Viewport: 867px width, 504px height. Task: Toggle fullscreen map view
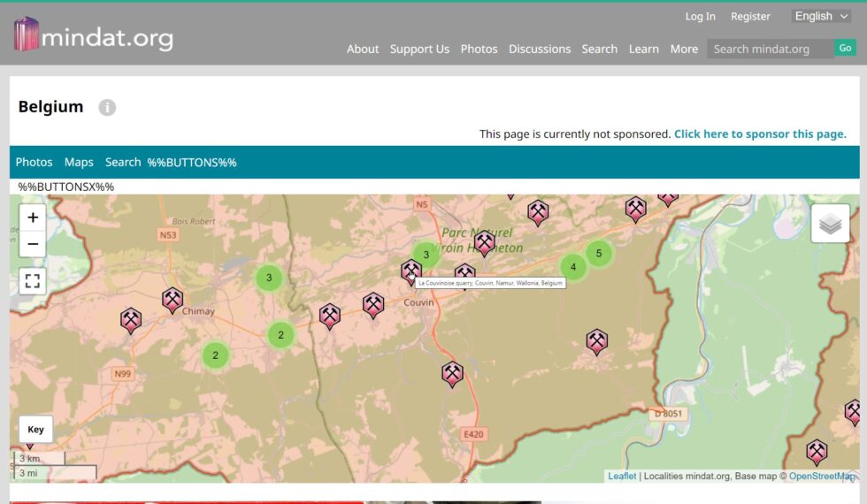33,281
